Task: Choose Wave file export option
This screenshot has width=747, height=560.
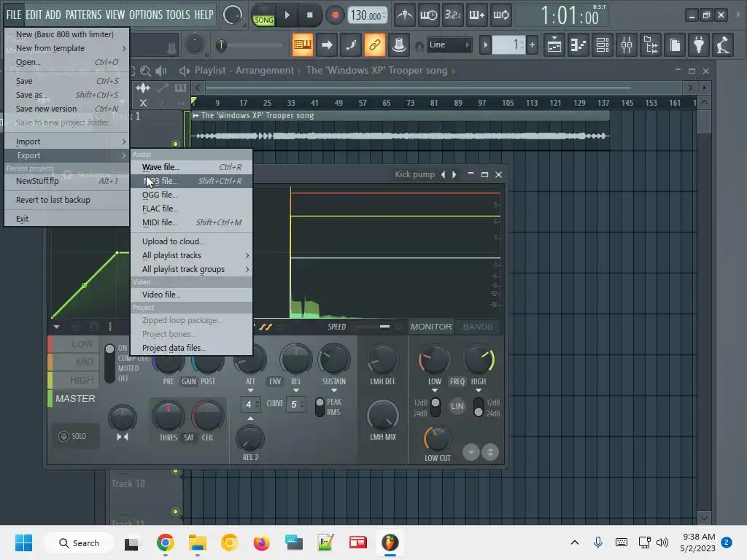Action: point(192,167)
